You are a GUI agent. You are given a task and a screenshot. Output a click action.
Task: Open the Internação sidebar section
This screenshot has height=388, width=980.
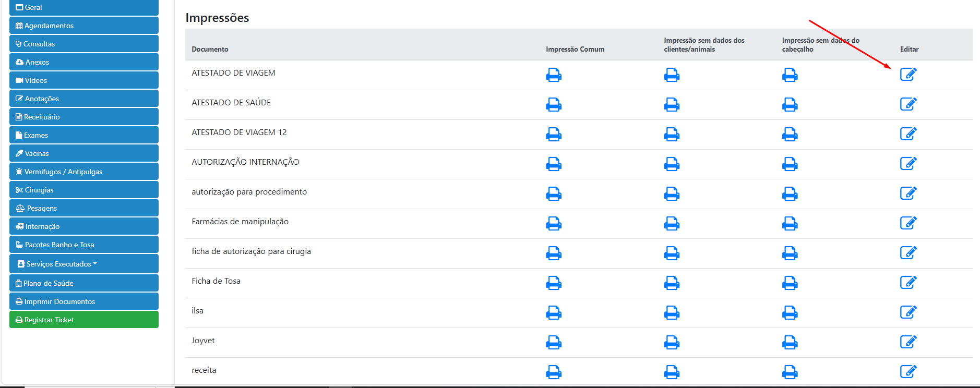(x=83, y=226)
